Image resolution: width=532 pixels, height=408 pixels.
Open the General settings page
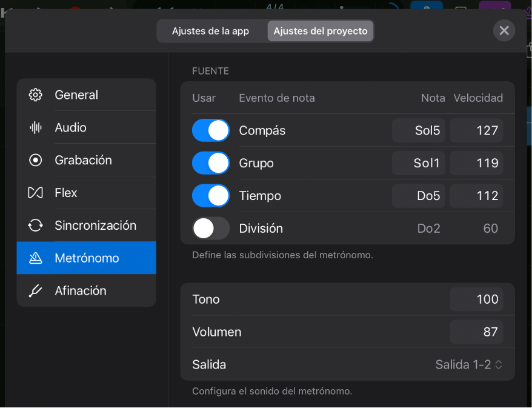[76, 95]
